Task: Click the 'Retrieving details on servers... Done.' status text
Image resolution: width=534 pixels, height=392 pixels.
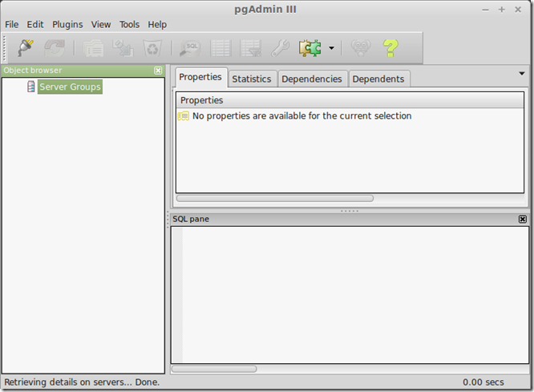Action: click(x=82, y=382)
